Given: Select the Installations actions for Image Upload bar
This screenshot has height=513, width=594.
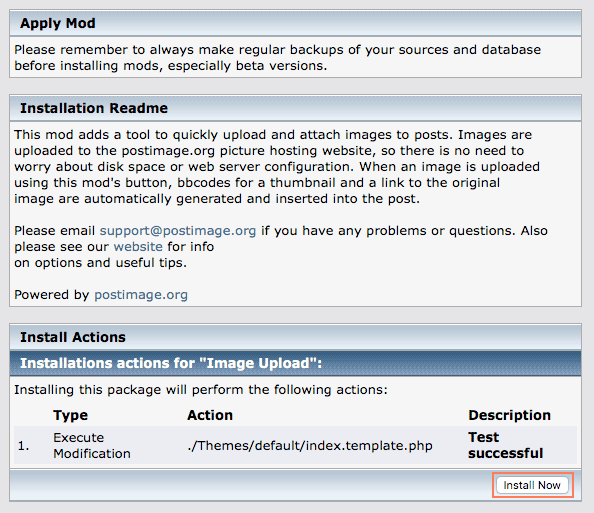Looking at the screenshot, I should tap(295, 363).
